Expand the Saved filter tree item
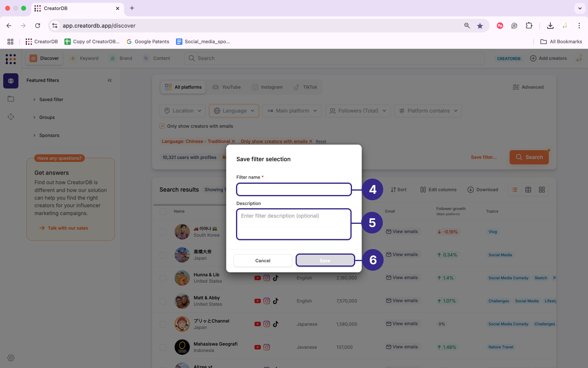 click(x=51, y=100)
